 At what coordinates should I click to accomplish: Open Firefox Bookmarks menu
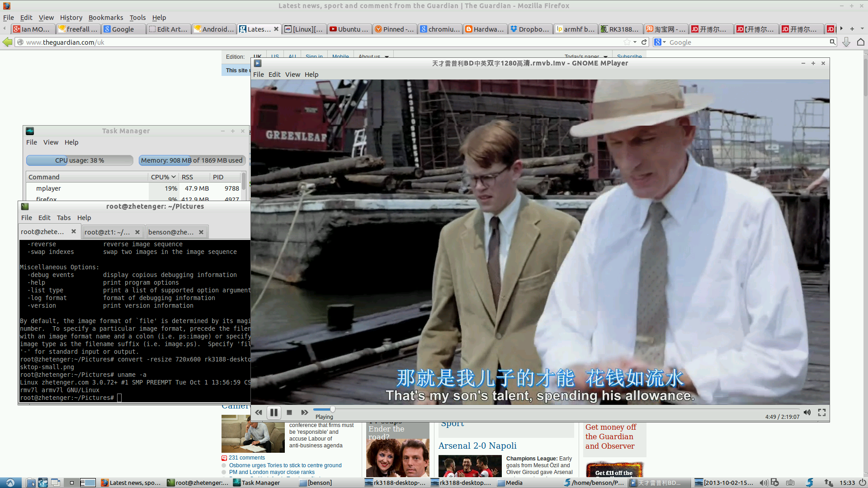tap(106, 18)
